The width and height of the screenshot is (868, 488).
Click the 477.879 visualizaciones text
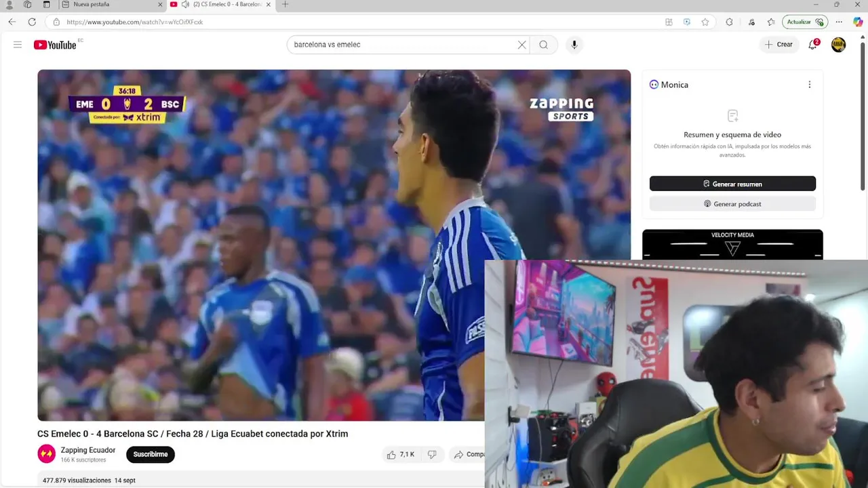(x=77, y=481)
